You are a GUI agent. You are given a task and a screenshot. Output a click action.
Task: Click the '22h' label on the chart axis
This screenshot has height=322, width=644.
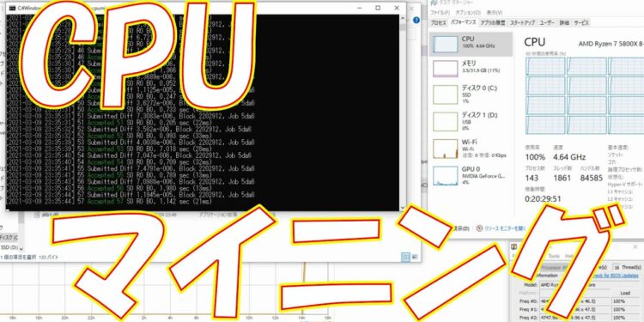90,318
